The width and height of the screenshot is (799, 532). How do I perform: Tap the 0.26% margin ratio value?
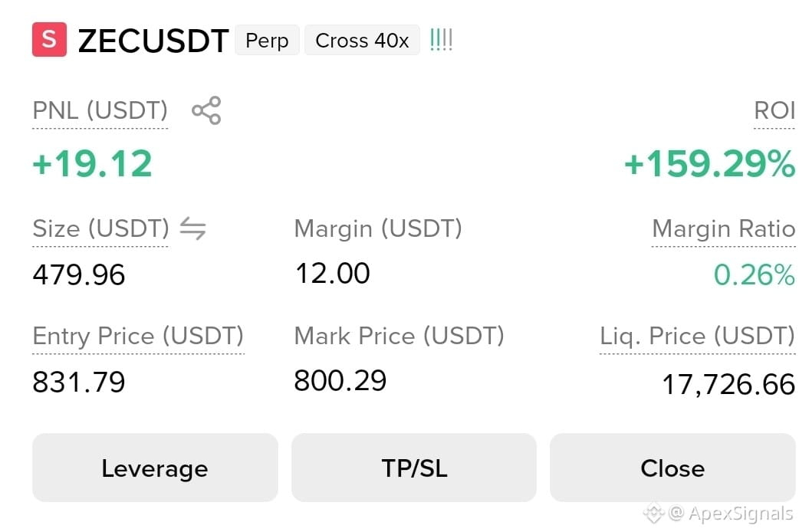pos(755,274)
